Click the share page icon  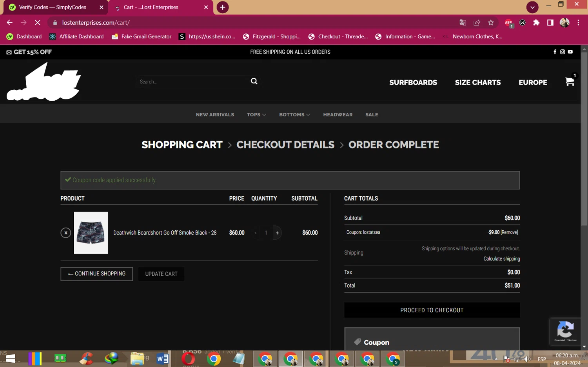tap(477, 23)
